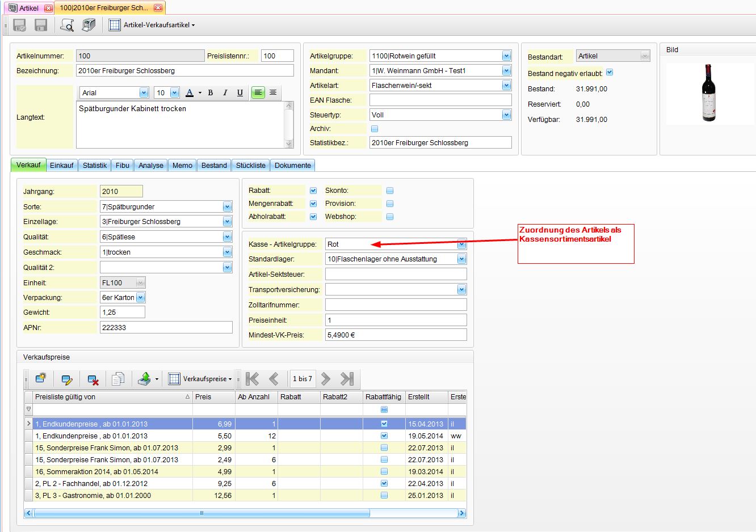
Task: Go to previous record in Verkaufspreise
Action: tap(274, 378)
